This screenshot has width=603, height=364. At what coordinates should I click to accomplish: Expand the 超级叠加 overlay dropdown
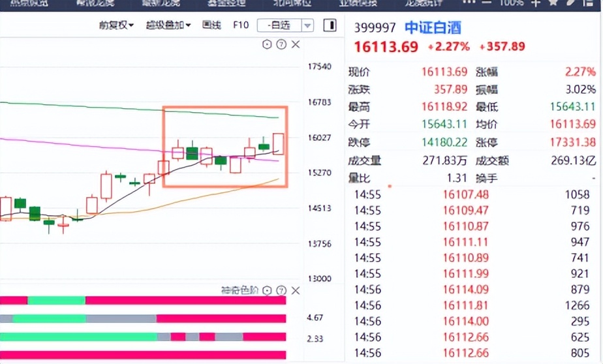[x=168, y=25]
